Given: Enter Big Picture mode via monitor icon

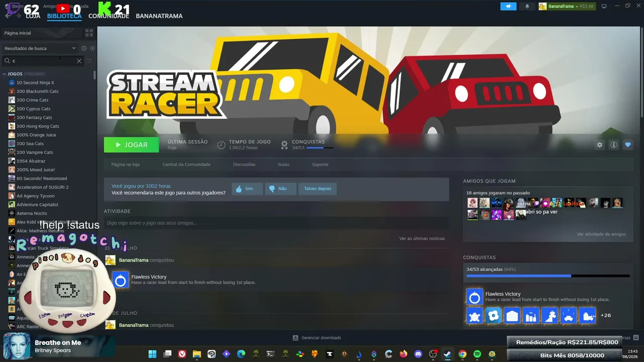Looking at the screenshot, I should (x=604, y=7).
